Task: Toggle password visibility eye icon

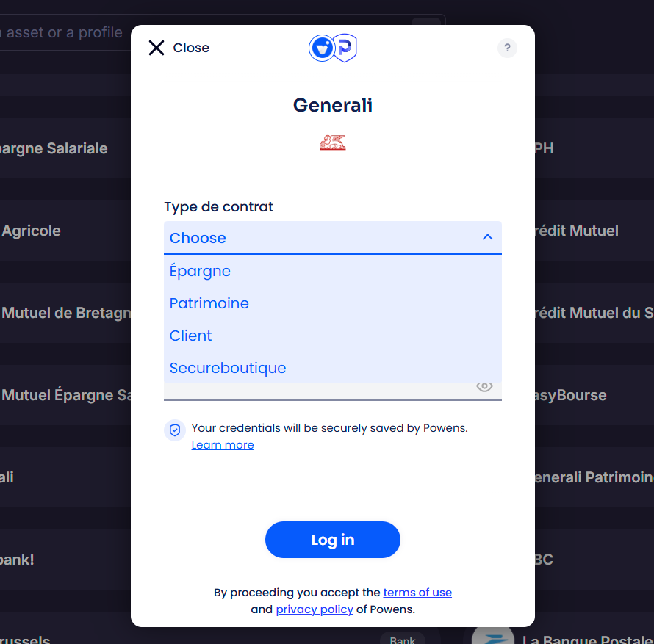Action: (484, 386)
